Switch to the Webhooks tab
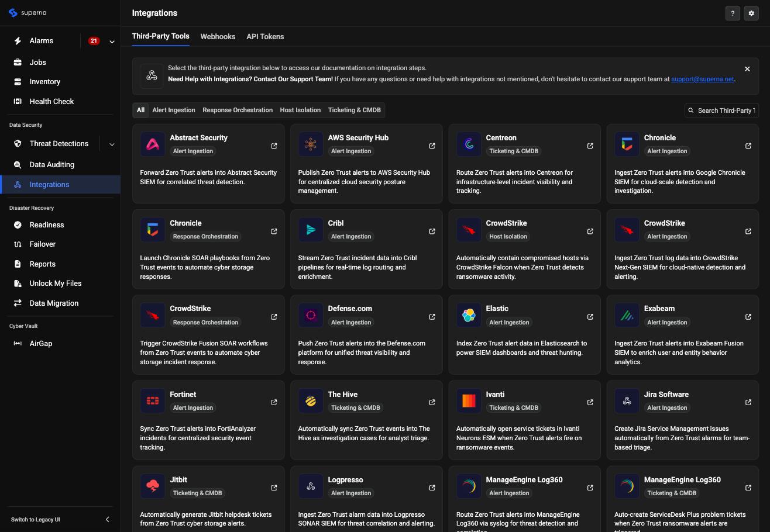Screen dimensions: 770x532 coord(218,36)
